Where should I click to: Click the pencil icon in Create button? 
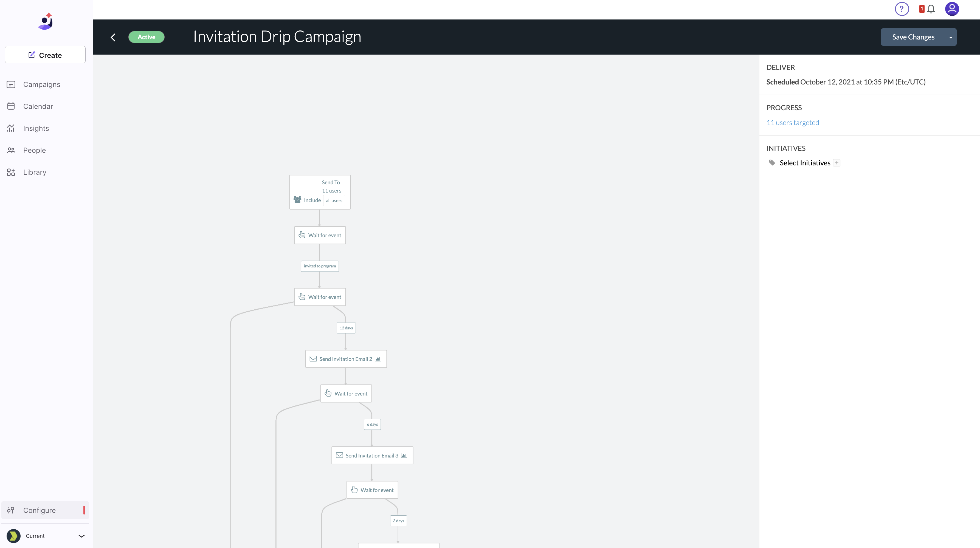(32, 55)
